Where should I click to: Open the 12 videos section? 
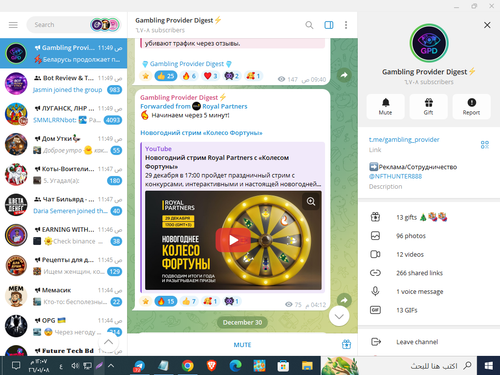429,254
